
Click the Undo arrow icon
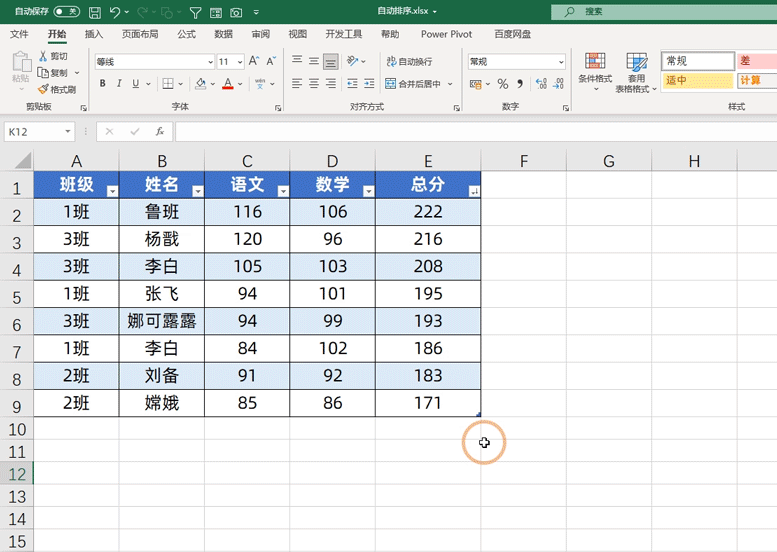[x=115, y=12]
